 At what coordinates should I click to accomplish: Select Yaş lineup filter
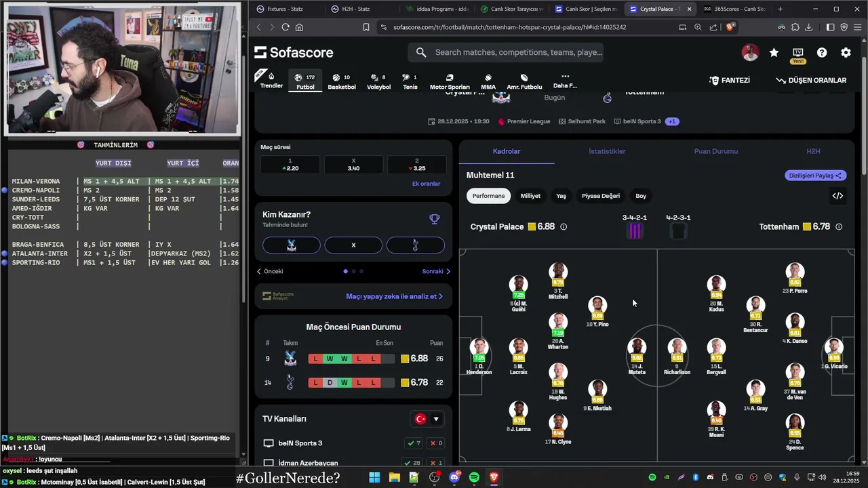561,196
